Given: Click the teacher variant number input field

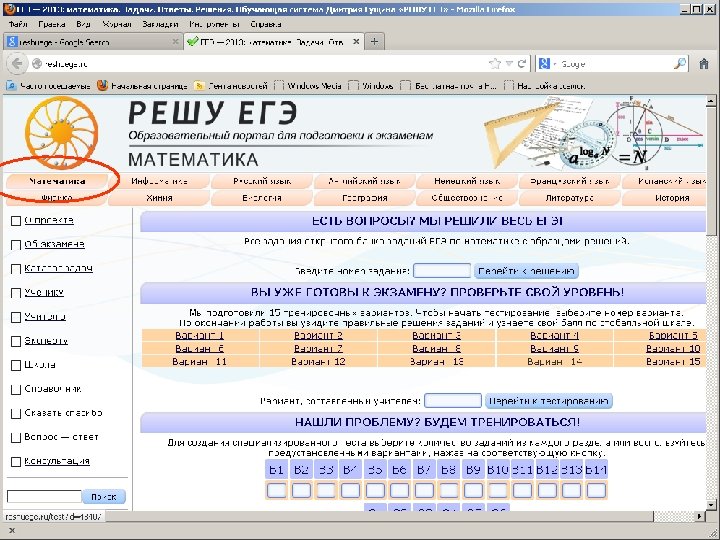Looking at the screenshot, I should pyautogui.click(x=453, y=401).
